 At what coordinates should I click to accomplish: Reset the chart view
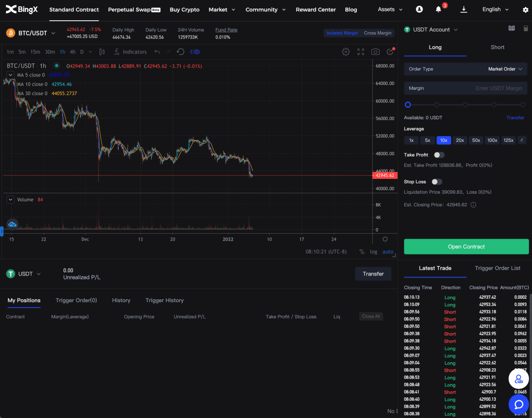click(180, 52)
